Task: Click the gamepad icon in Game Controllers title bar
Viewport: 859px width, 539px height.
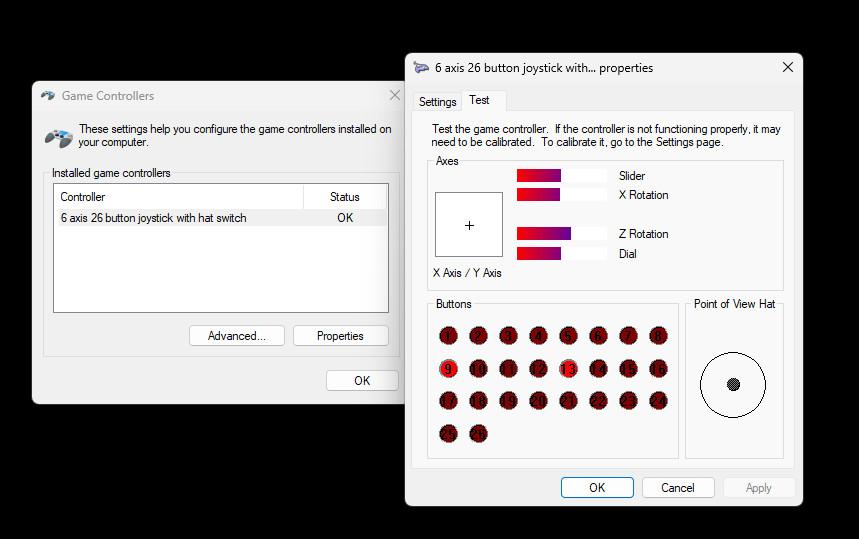Action: coord(48,95)
